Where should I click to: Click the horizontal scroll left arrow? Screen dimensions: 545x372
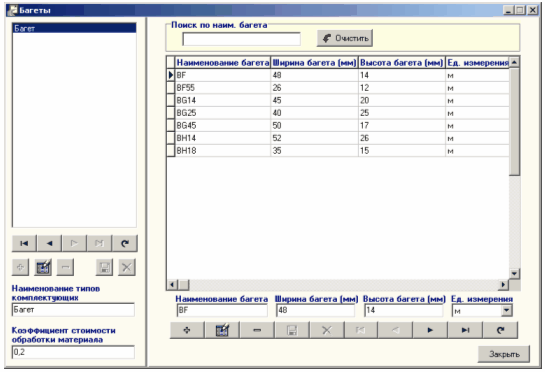pyautogui.click(x=172, y=285)
